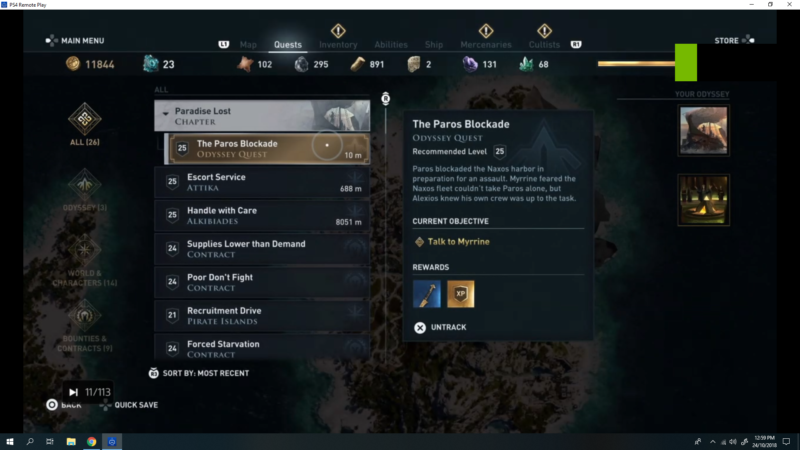This screenshot has width=800, height=450.
Task: Click the quest list scrollbar handle
Action: [x=386, y=98]
